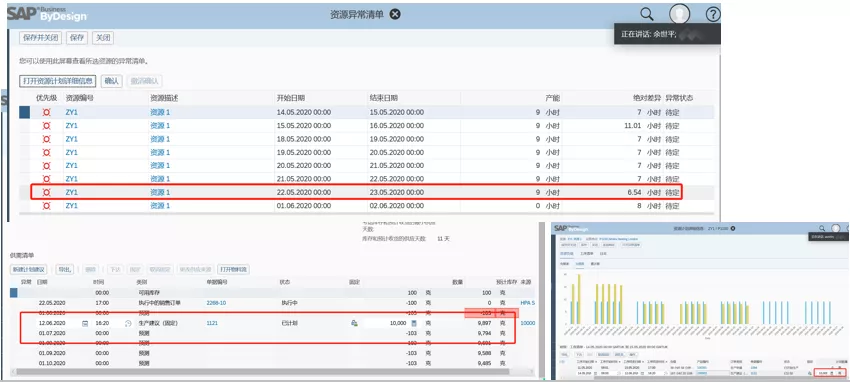Click the priority alert icon in the 15.05.2020 row

[47, 126]
